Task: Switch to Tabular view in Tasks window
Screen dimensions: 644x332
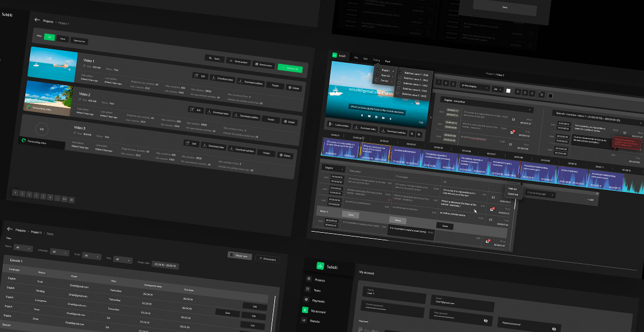Action: 240,256
